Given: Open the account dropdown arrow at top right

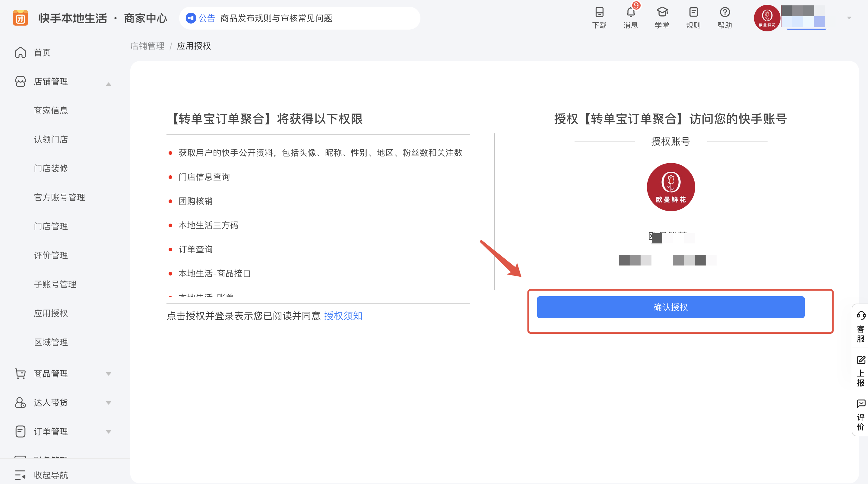Looking at the screenshot, I should pyautogui.click(x=849, y=18).
